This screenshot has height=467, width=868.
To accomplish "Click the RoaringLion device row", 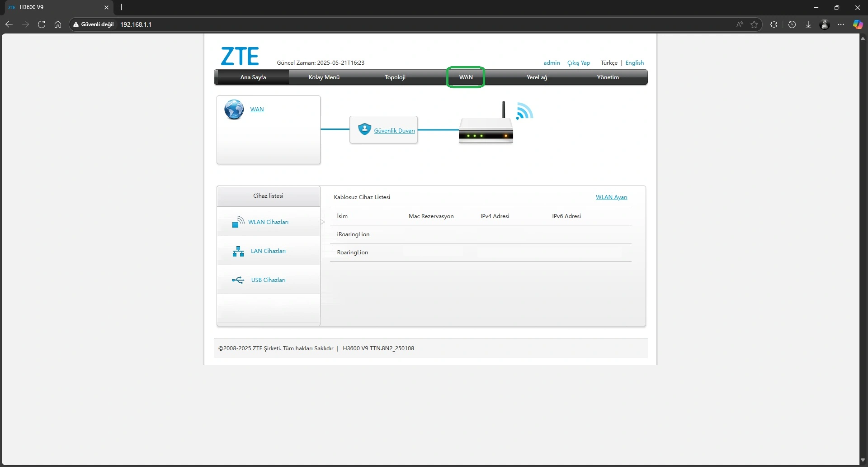I will coord(481,253).
